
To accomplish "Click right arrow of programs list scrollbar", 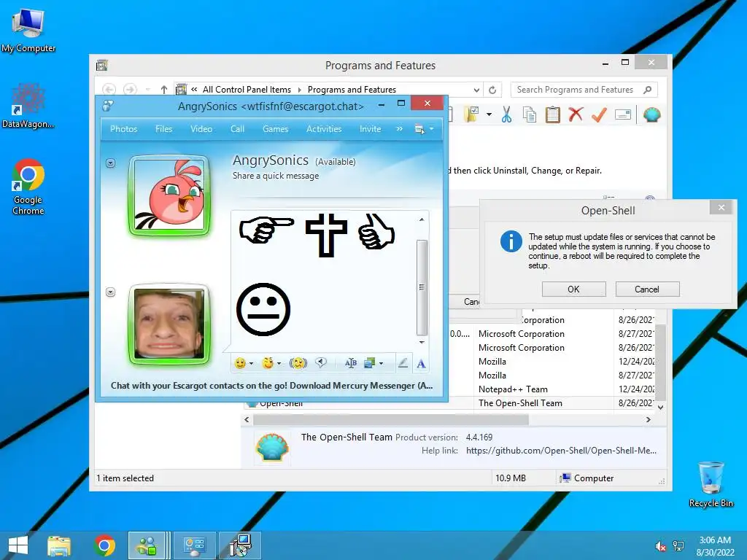I will pyautogui.click(x=648, y=419).
